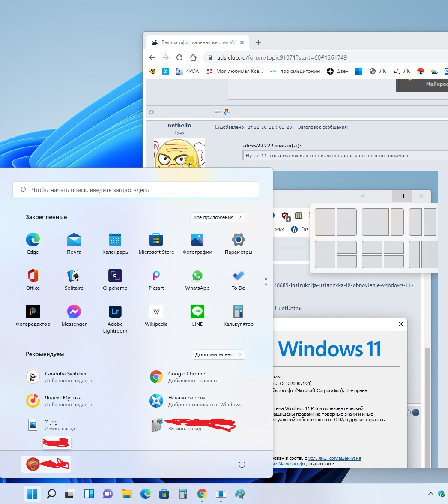Open the прокальцитонин bookmark

[295, 71]
